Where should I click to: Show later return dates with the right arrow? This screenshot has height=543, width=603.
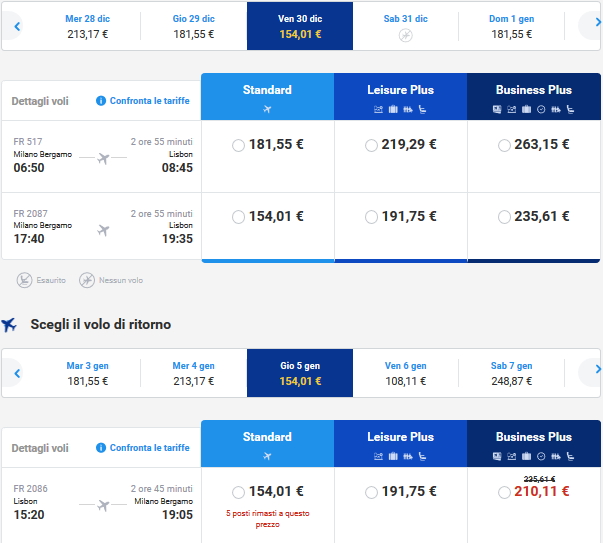(x=590, y=373)
